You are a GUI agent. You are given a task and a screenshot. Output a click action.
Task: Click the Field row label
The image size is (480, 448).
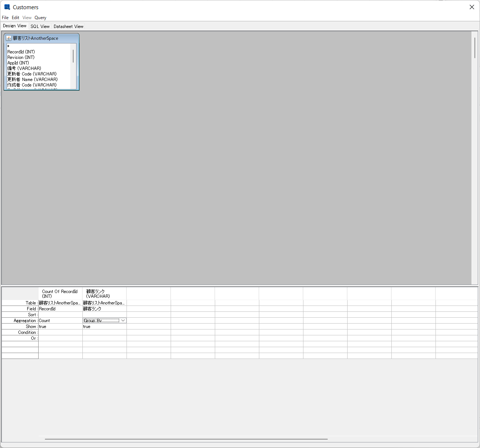20,309
